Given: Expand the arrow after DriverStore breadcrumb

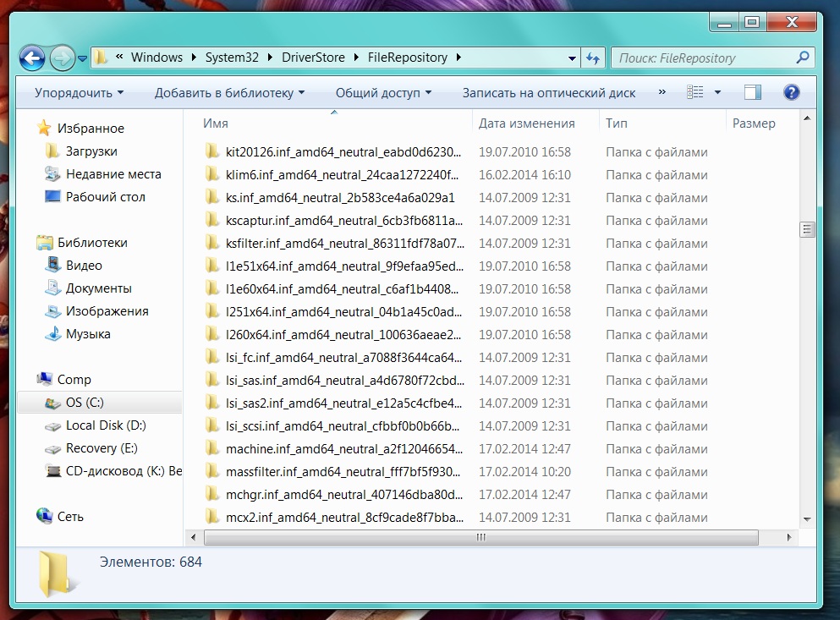Looking at the screenshot, I should pyautogui.click(x=356, y=58).
